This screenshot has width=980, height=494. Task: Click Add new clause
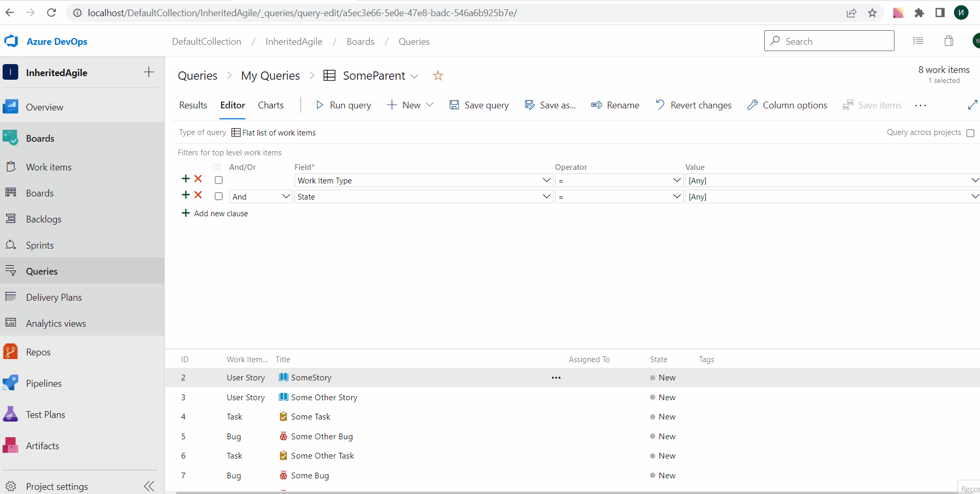215,213
